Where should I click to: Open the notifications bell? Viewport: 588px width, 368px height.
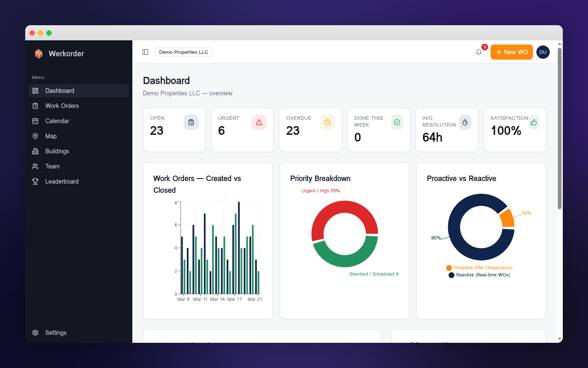coord(479,52)
